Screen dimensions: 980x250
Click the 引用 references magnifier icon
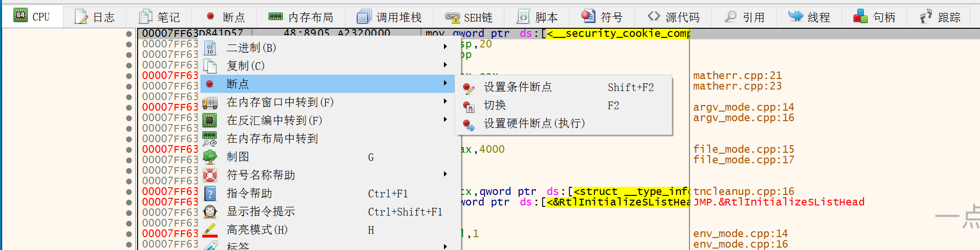[x=730, y=17]
